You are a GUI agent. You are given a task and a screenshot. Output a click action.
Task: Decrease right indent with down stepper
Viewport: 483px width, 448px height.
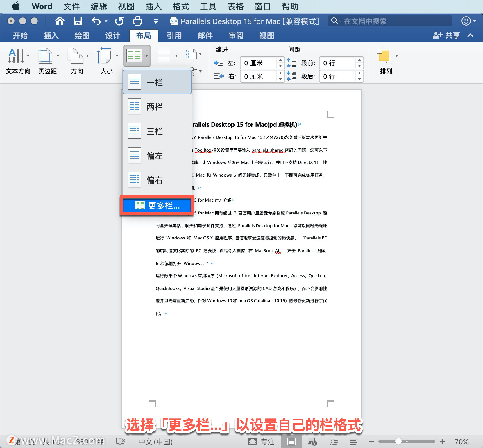(280, 79)
